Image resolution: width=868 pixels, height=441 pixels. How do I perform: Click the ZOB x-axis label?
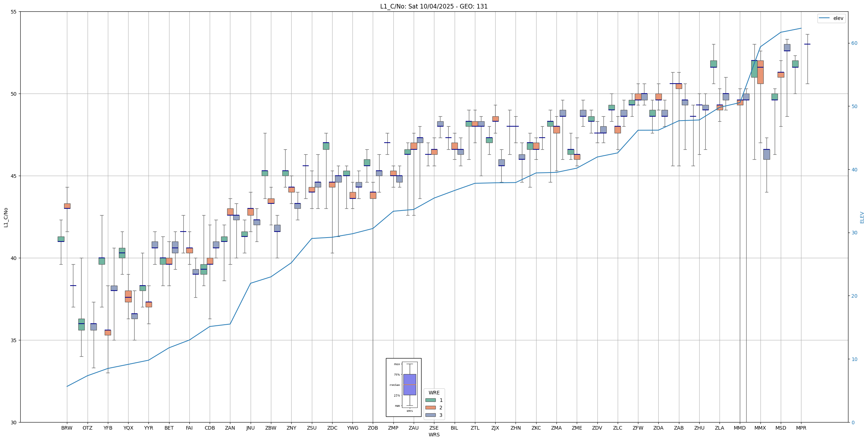373,428
